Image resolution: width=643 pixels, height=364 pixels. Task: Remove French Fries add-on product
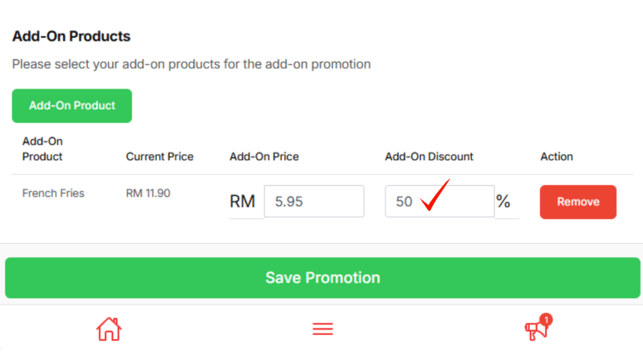[x=578, y=202]
